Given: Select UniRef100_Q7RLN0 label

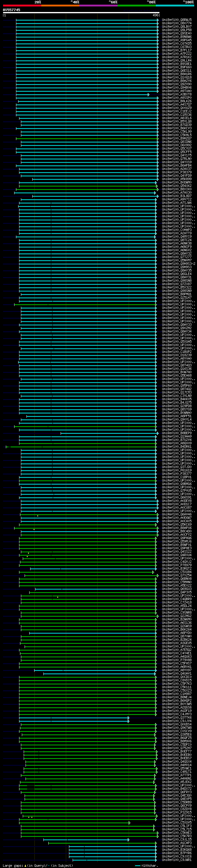Looking at the screenshot, I should pos(176,159).
